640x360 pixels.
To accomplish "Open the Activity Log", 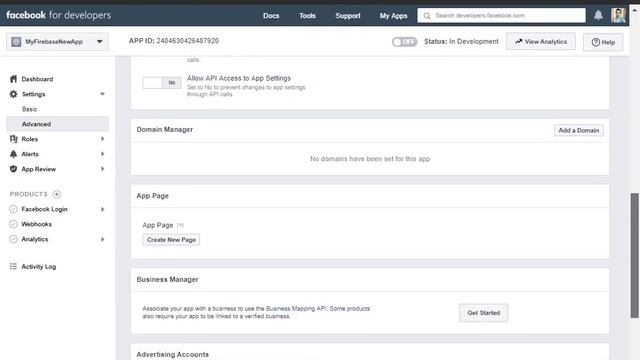I will [39, 267].
